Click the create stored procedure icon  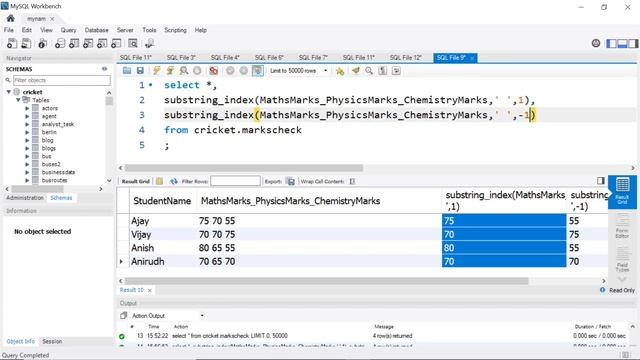pyautogui.click(x=102, y=43)
